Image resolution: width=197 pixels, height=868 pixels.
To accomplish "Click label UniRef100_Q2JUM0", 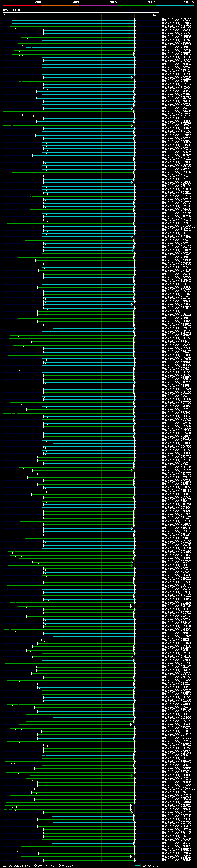I will pos(177,443).
